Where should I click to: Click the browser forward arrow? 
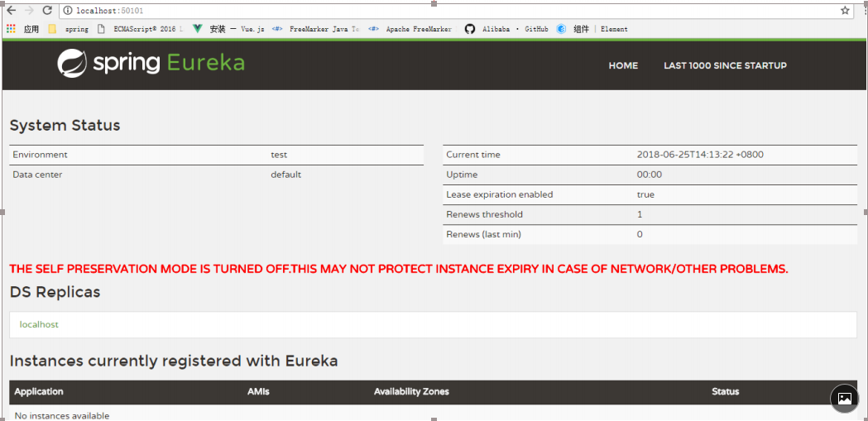coord(29,11)
